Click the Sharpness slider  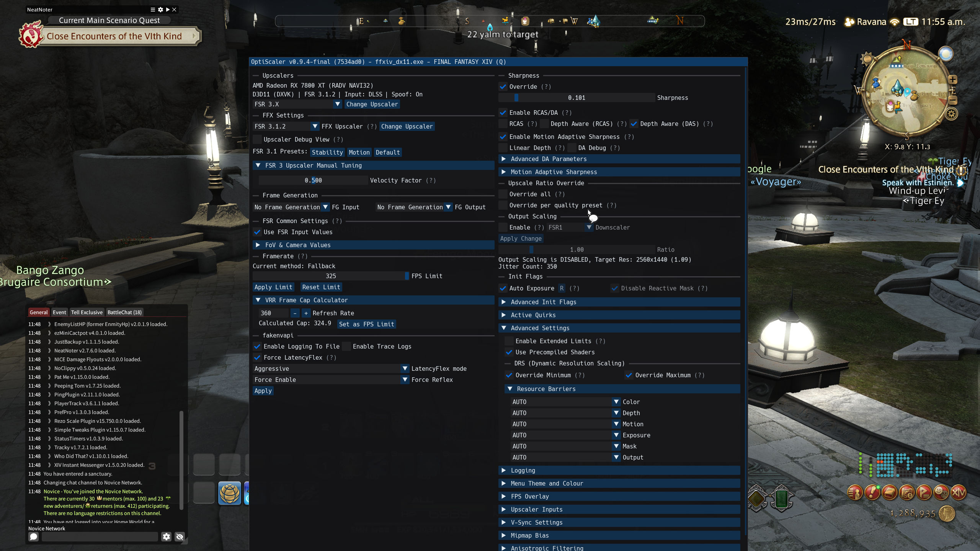577,98
